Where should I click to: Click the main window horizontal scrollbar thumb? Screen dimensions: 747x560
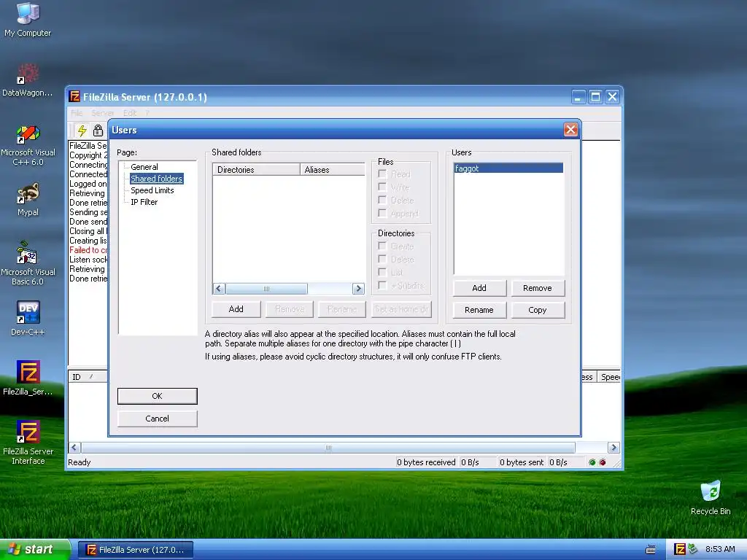(x=328, y=448)
